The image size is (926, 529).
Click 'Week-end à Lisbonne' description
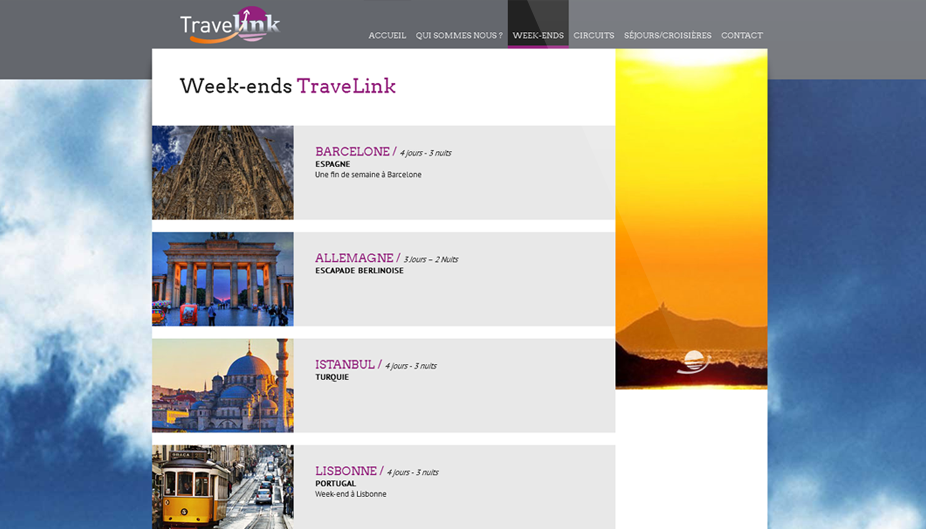point(350,494)
